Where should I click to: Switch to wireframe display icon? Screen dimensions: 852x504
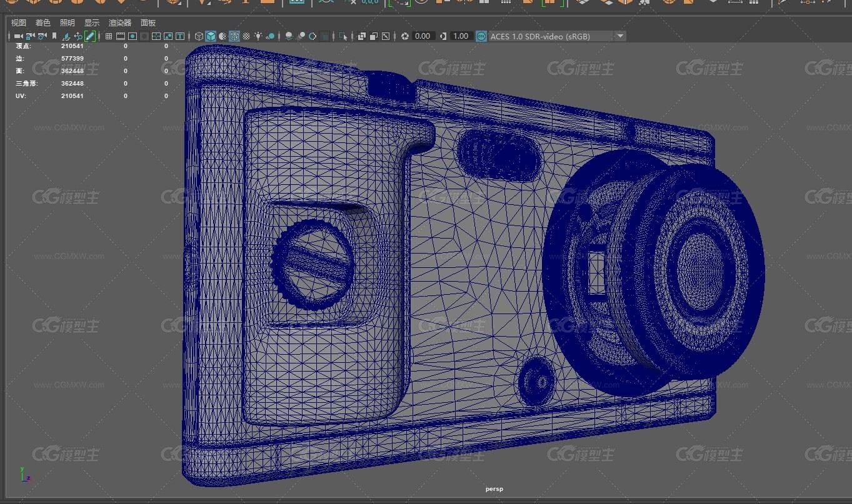click(x=199, y=36)
